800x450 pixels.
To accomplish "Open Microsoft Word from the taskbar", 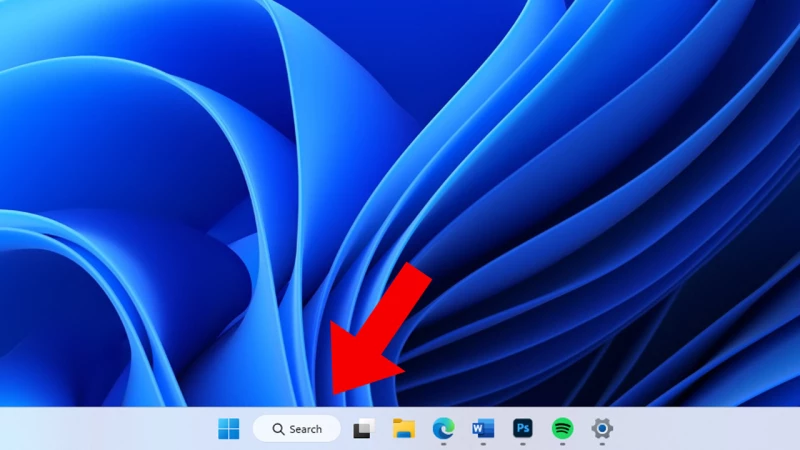I will pos(483,429).
